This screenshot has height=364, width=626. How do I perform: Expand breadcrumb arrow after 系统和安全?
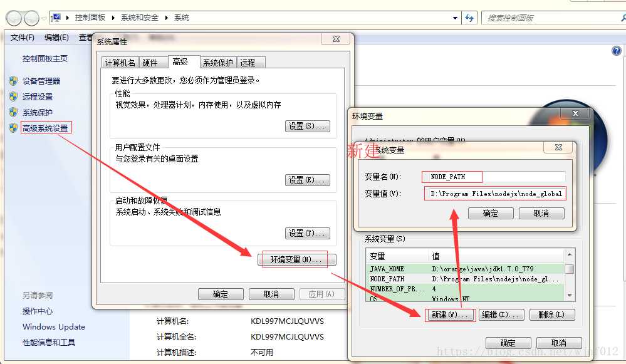167,18
